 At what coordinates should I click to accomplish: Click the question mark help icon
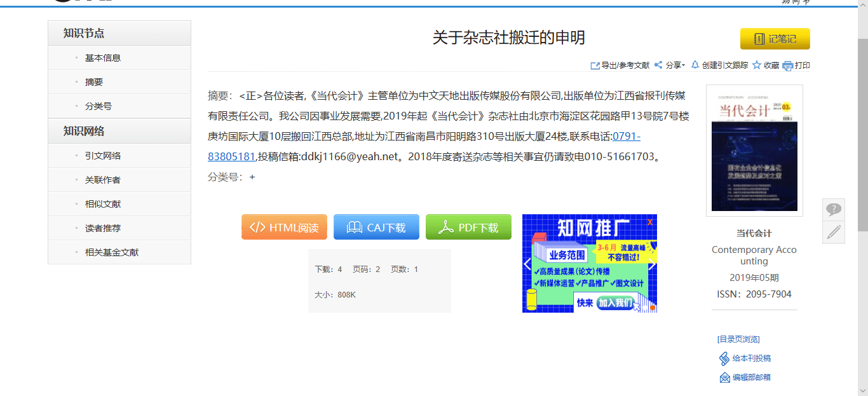pyautogui.click(x=833, y=209)
